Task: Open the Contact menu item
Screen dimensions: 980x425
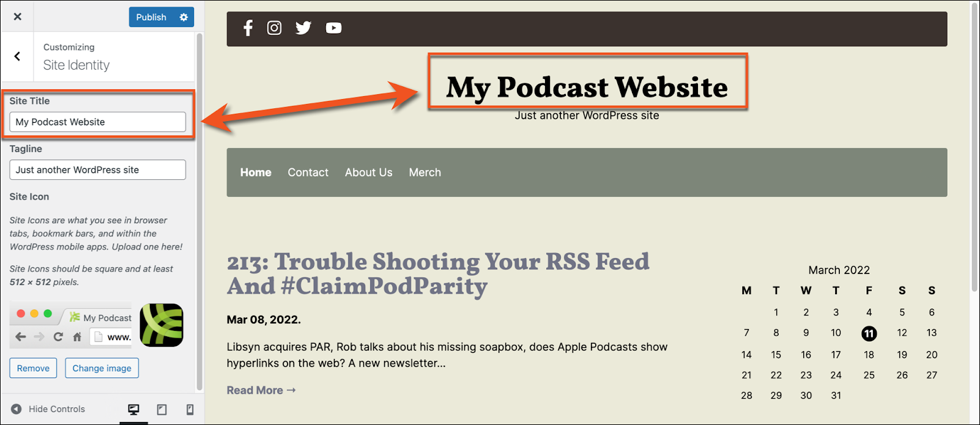Action: point(308,172)
